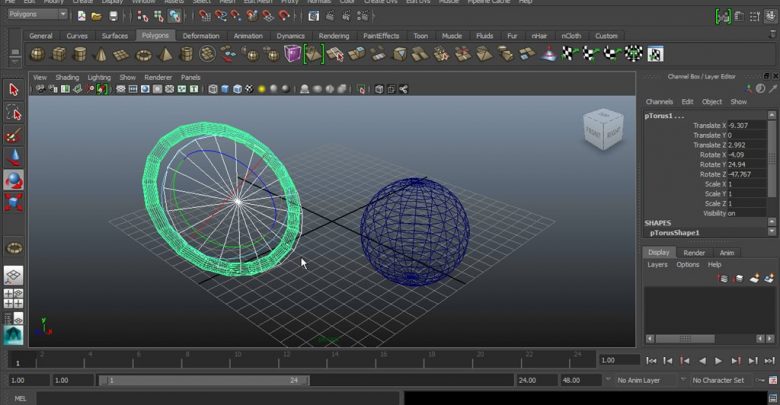
Task: Select the polygon sphere shelf icon
Action: click(39, 54)
